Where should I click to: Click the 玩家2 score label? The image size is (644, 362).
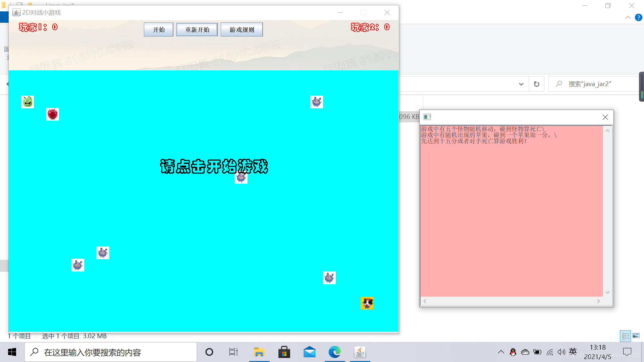(x=370, y=27)
